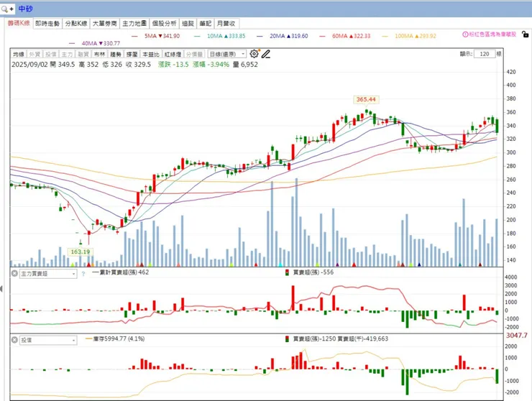Click the 庫存5994.77 (4.1%) legend
The height and width of the screenshot is (401, 532).
(x=115, y=338)
